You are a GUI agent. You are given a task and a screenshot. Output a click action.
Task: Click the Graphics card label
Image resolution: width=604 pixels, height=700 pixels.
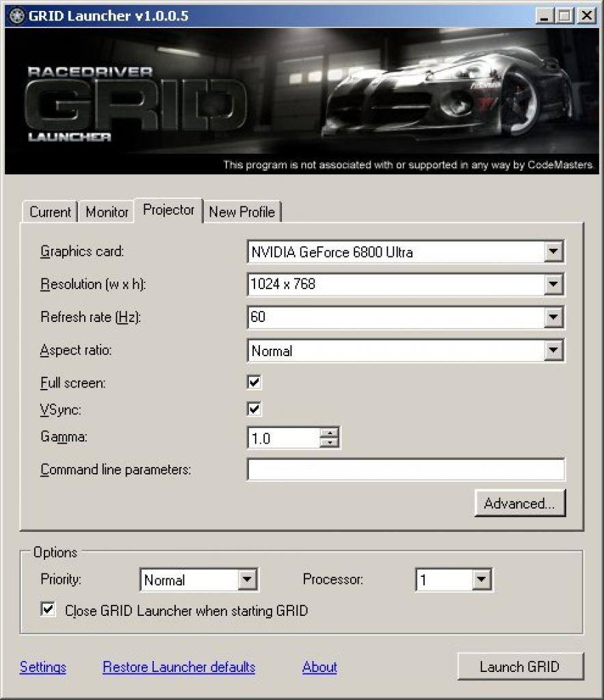coord(82,252)
